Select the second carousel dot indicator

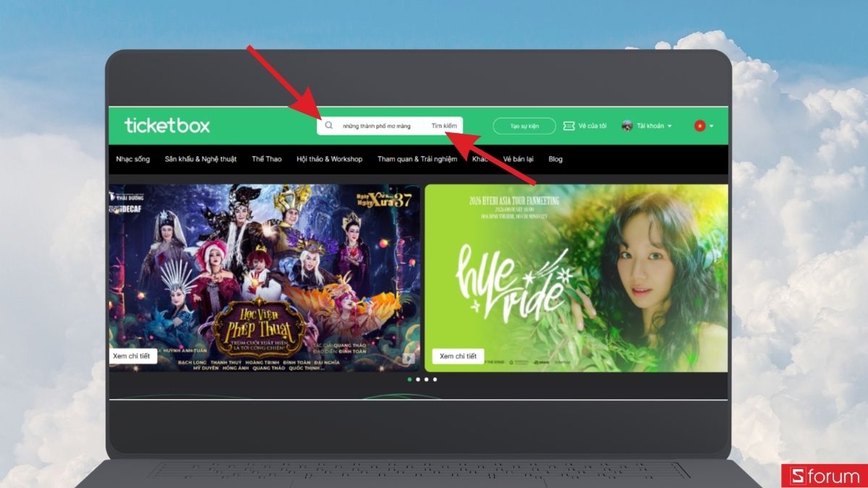coord(418,379)
